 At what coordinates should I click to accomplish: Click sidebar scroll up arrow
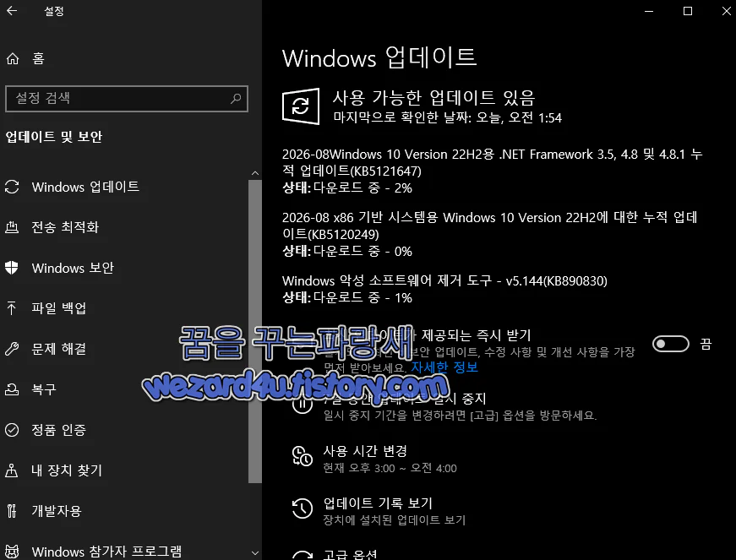pyautogui.click(x=255, y=173)
